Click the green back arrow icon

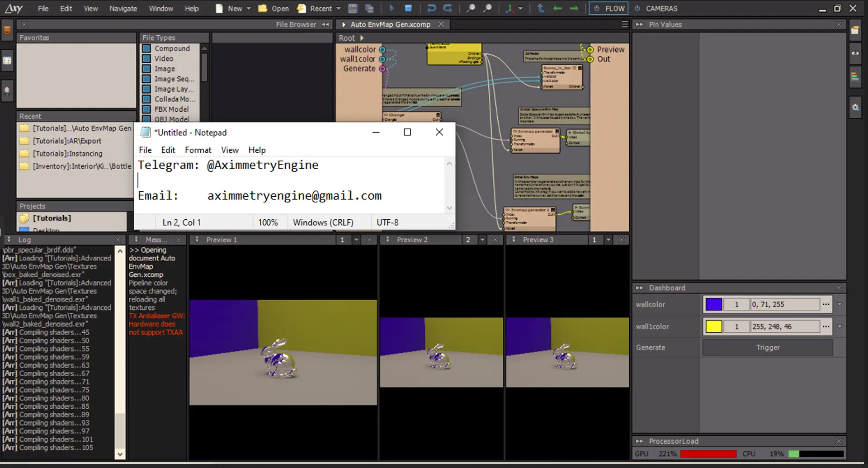557,9
